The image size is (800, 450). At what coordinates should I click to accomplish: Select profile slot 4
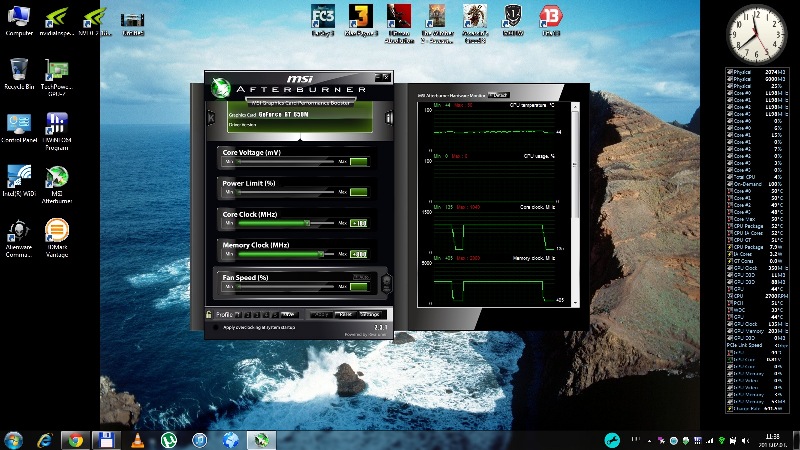(x=266, y=315)
